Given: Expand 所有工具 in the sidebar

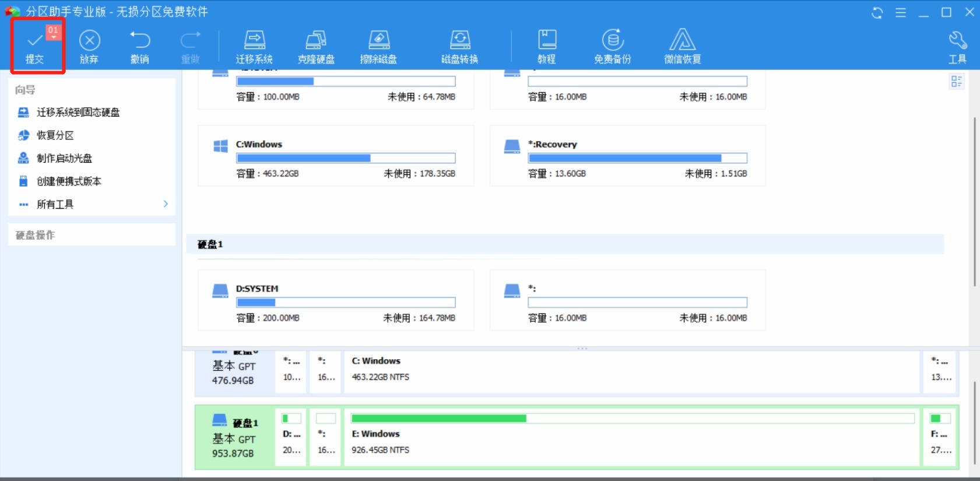Looking at the screenshot, I should pos(93,204).
